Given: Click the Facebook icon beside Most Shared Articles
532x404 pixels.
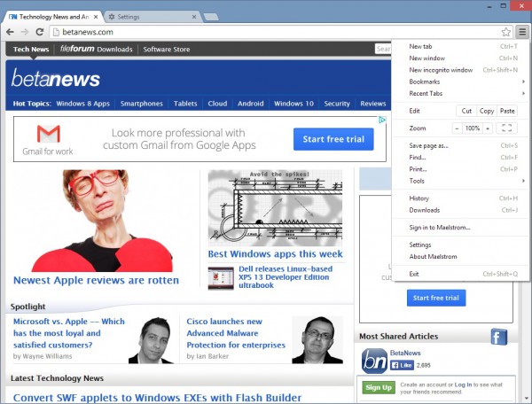Looking at the screenshot, I should [x=498, y=338].
